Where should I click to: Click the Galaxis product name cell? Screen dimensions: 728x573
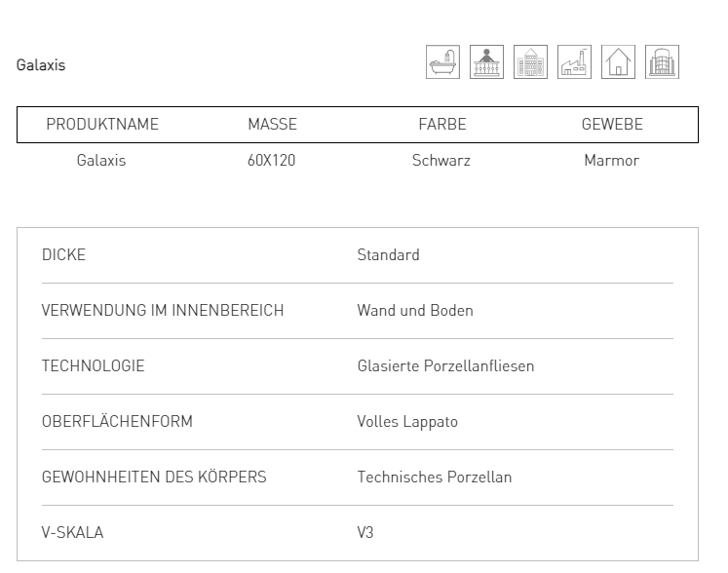(101, 160)
